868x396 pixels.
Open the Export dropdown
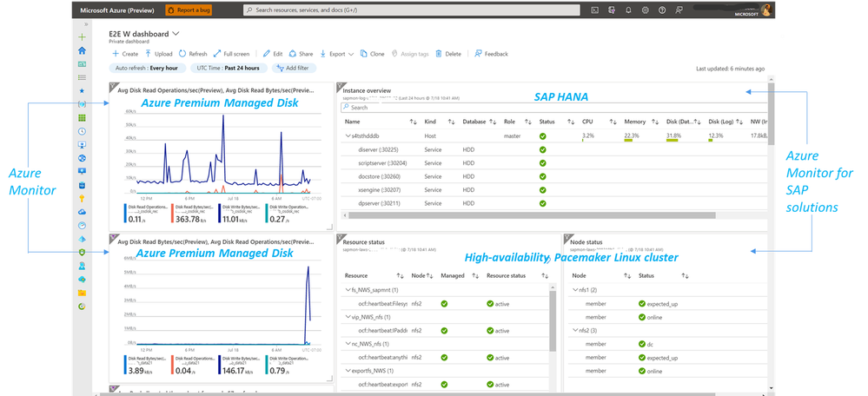[336, 54]
